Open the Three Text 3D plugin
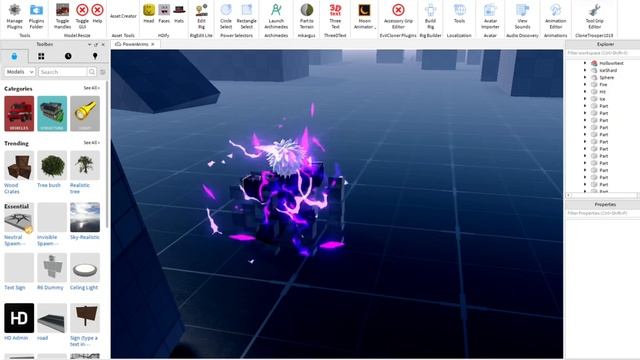The image size is (640, 360). coord(335,16)
